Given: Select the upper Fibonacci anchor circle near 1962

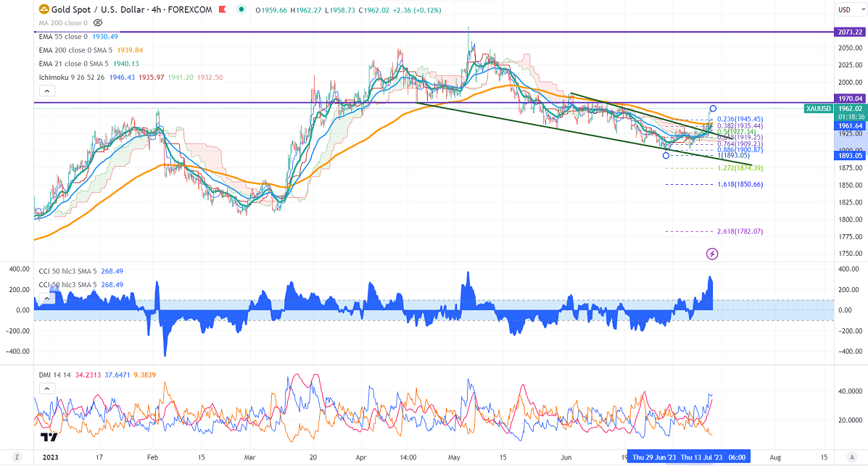Looking at the screenshot, I should (x=713, y=109).
